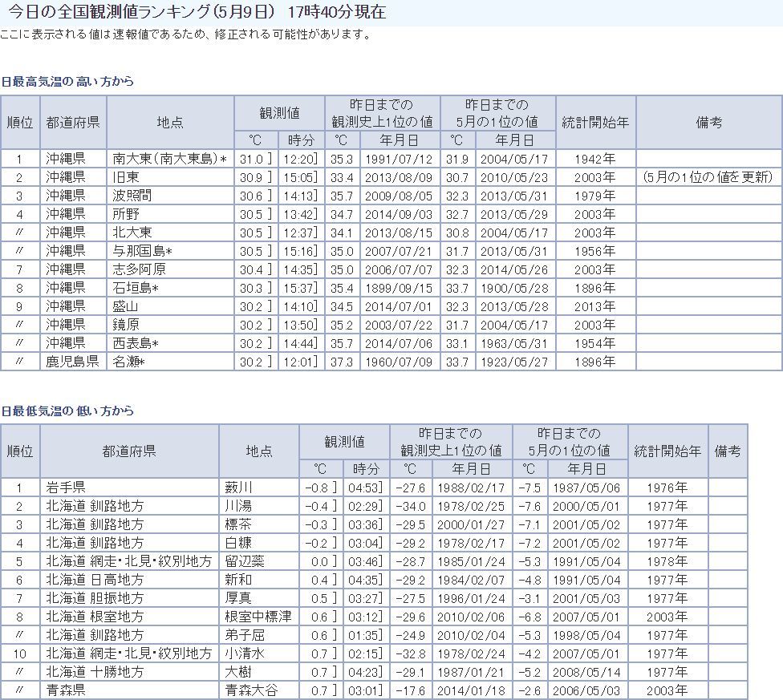Select the 日最高気温の高い方から section heading
Image resolution: width=783 pixels, height=700 pixels.
(x=67, y=82)
